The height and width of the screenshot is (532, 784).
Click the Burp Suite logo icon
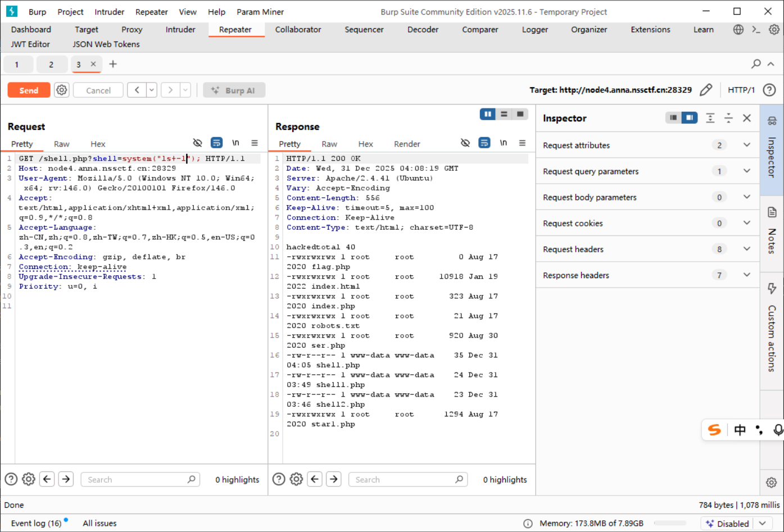coord(12,11)
